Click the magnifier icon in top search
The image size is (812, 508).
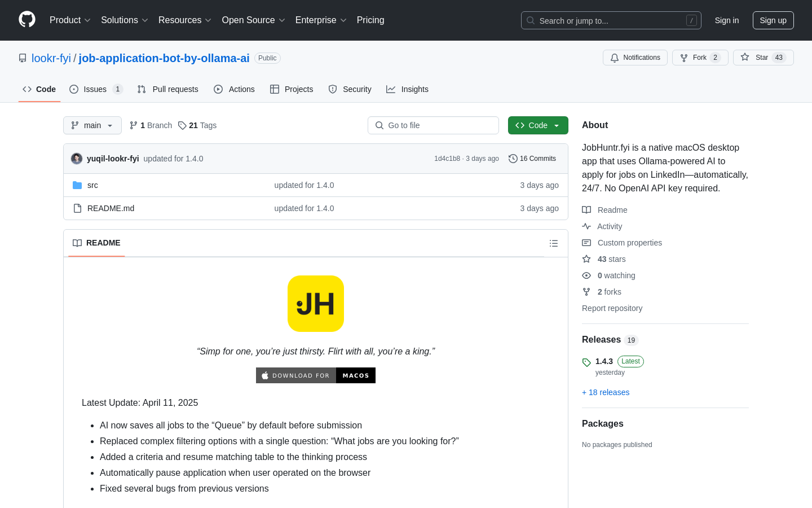point(531,20)
